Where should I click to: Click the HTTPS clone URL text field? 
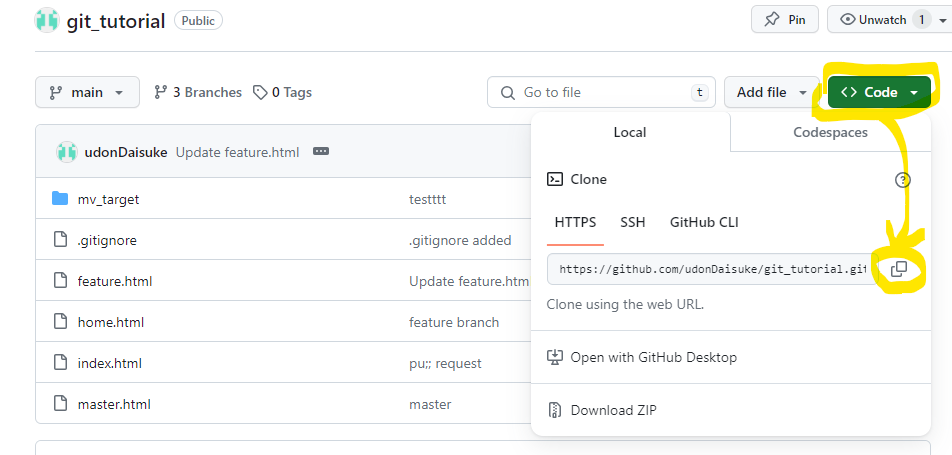tap(712, 269)
